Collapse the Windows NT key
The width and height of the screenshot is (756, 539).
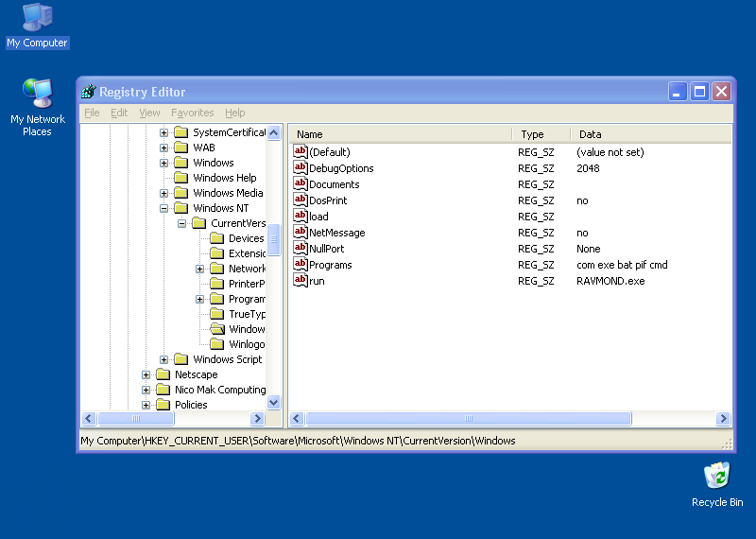(163, 208)
